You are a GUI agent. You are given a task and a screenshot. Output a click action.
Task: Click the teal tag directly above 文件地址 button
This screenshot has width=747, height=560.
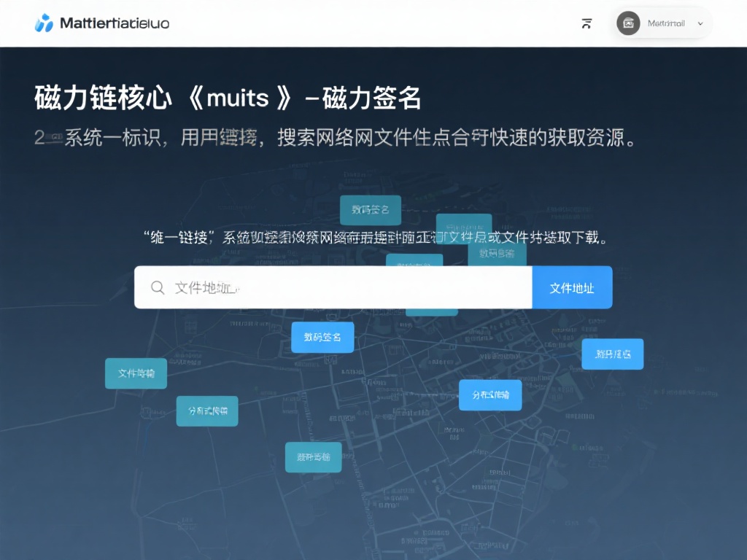[497, 254]
